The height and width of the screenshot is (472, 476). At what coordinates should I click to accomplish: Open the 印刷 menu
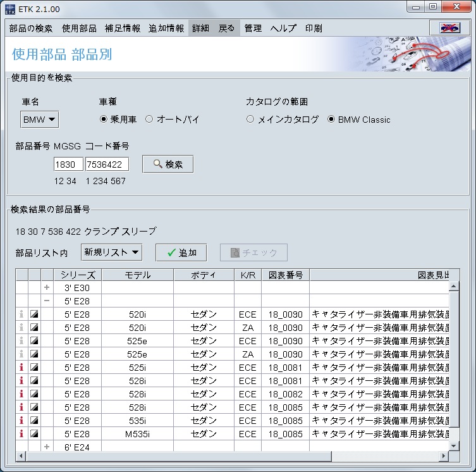pyautogui.click(x=314, y=28)
